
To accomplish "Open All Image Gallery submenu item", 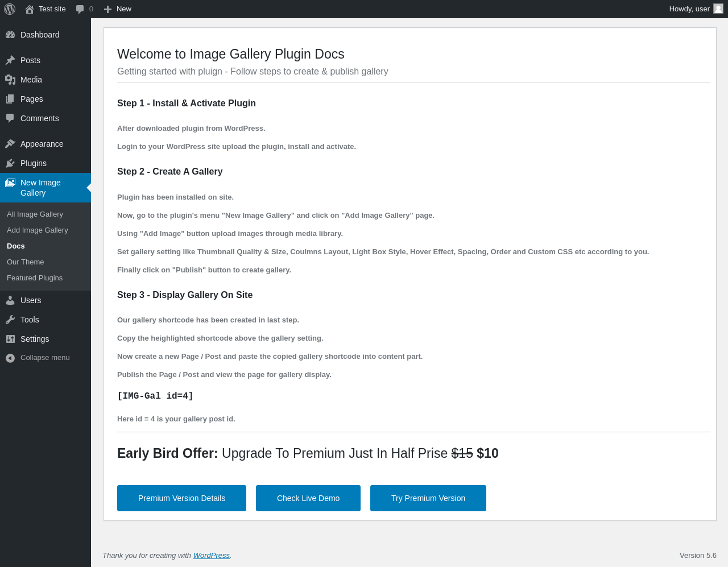I will [x=35, y=214].
